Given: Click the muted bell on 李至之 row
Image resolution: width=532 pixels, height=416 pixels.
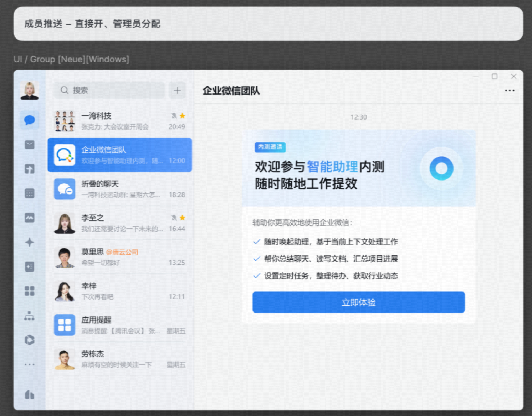Looking at the screenshot, I should [174, 218].
